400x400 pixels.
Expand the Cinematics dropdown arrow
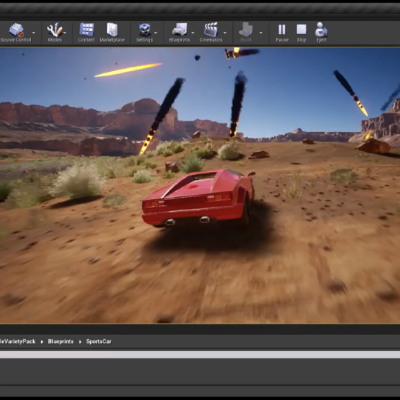pos(225,33)
